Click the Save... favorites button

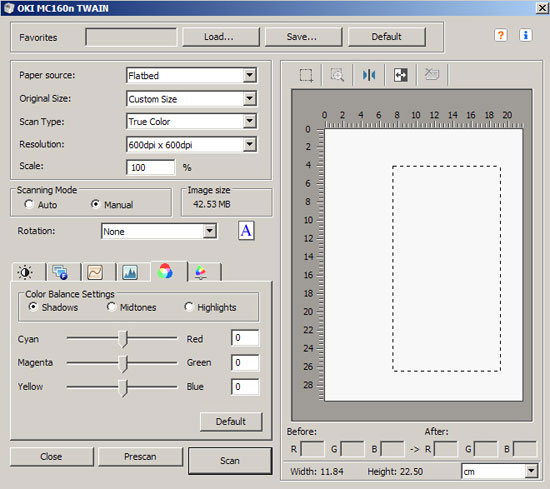click(x=303, y=37)
